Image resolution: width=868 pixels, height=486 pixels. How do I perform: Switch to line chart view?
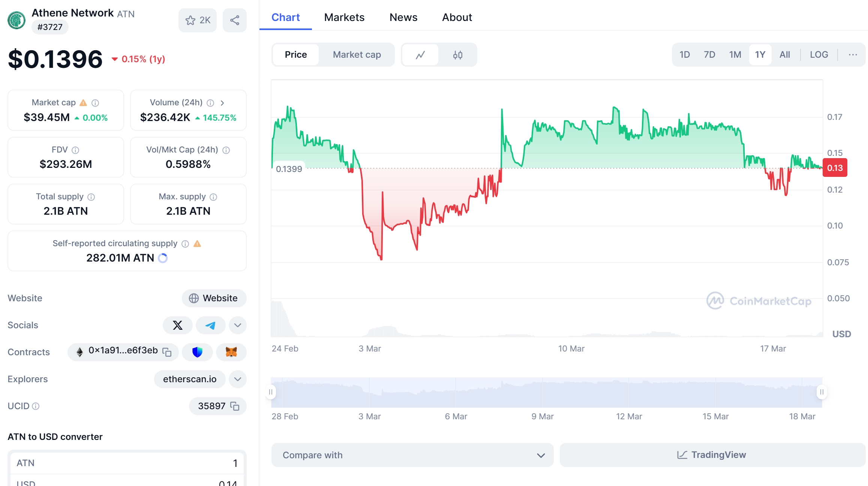coord(420,55)
